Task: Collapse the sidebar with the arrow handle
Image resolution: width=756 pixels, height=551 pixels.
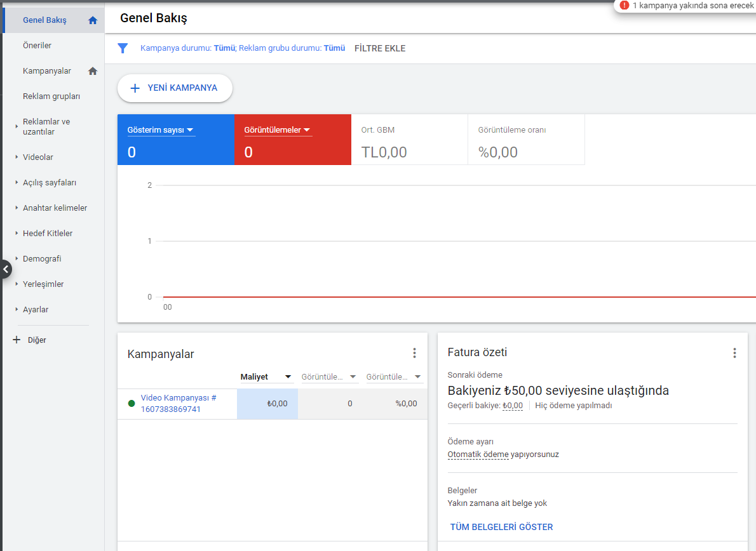Action: coord(6,269)
